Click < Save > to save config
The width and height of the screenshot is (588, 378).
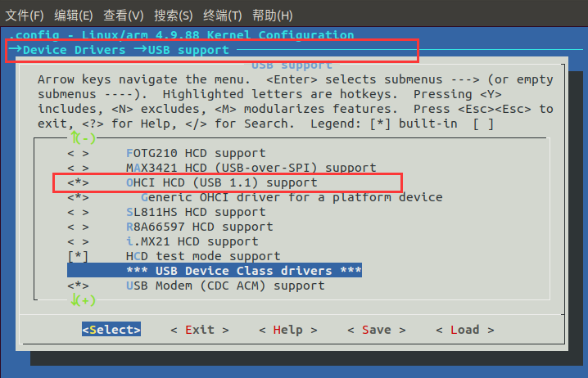[377, 330]
